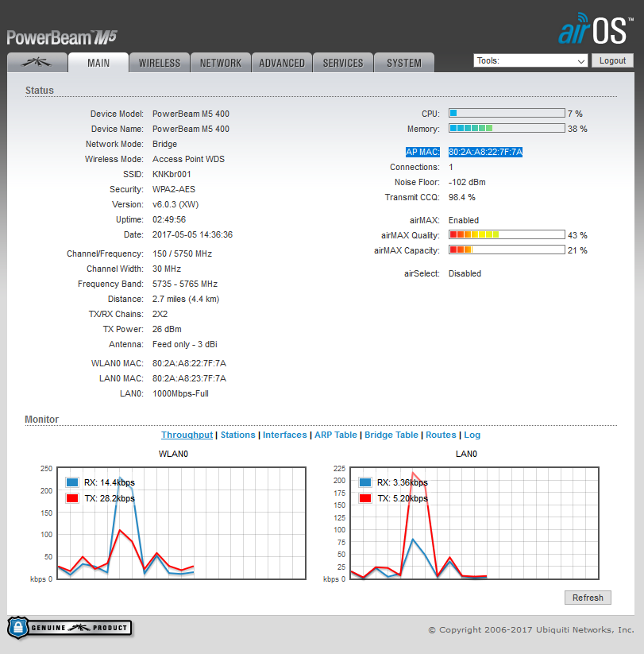The height and width of the screenshot is (654, 644).
Task: Click the blue RX legend swatch in WLAN0
Action: (72, 482)
